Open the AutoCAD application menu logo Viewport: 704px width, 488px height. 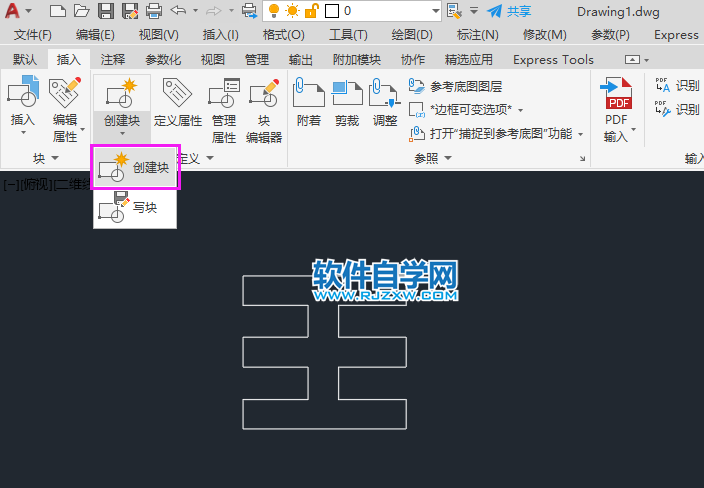tap(13, 10)
